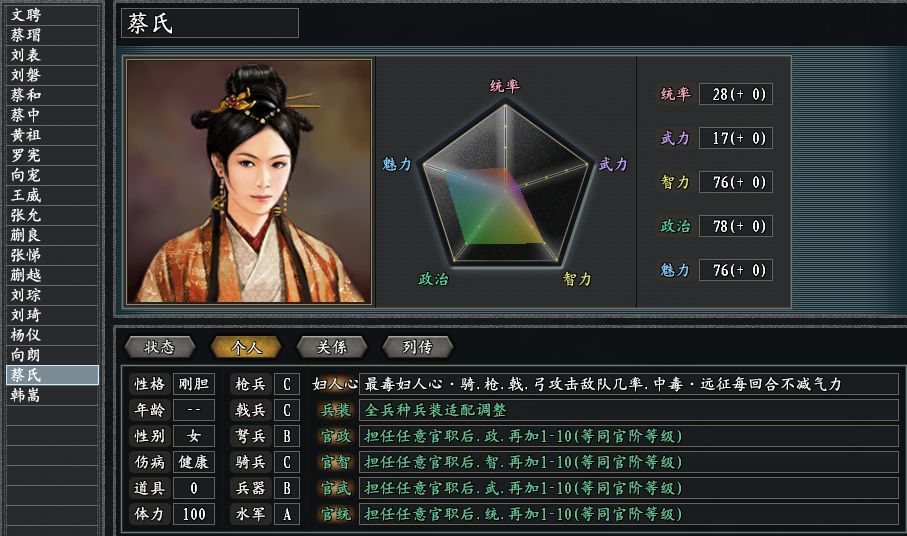This screenshot has height=536, width=907.
Task: Switch to the 个人 tab
Action: pos(246,347)
